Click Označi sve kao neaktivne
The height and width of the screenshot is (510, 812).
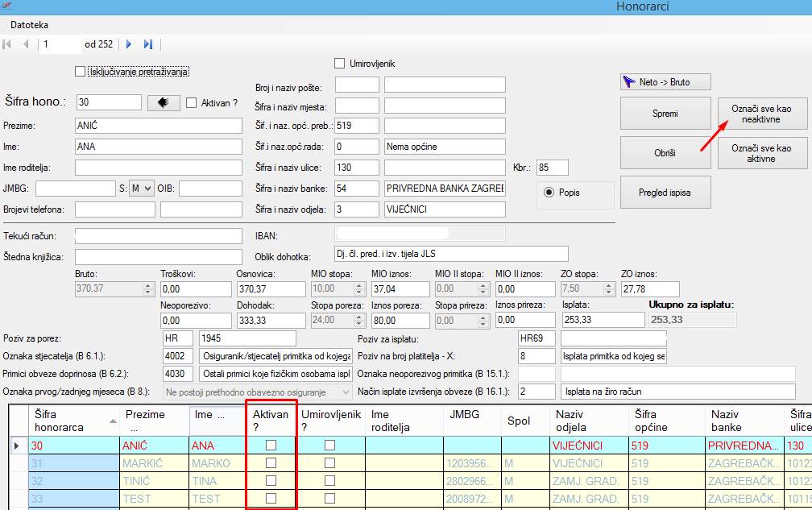[760, 114]
